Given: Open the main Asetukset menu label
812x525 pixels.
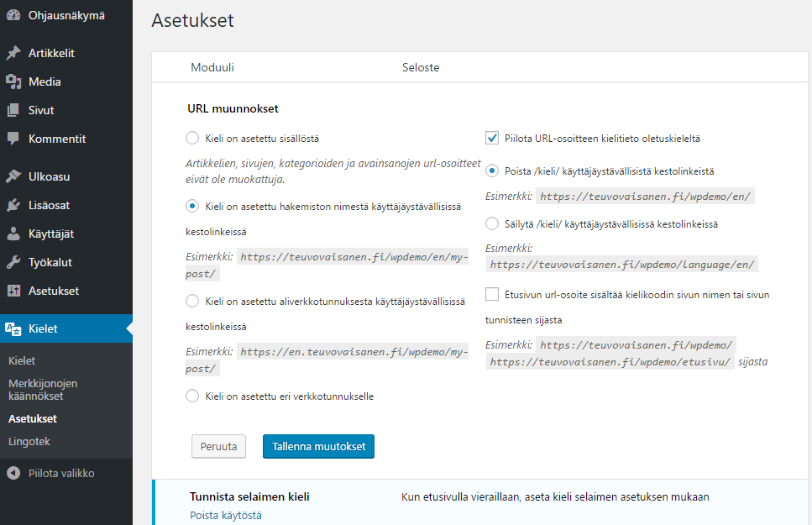Looking at the screenshot, I should pyautogui.click(x=54, y=291).
